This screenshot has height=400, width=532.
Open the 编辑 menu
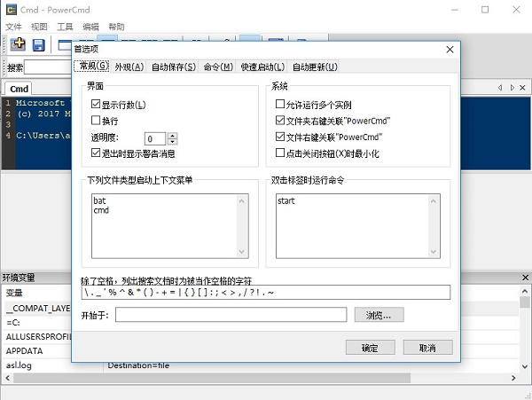pos(91,27)
